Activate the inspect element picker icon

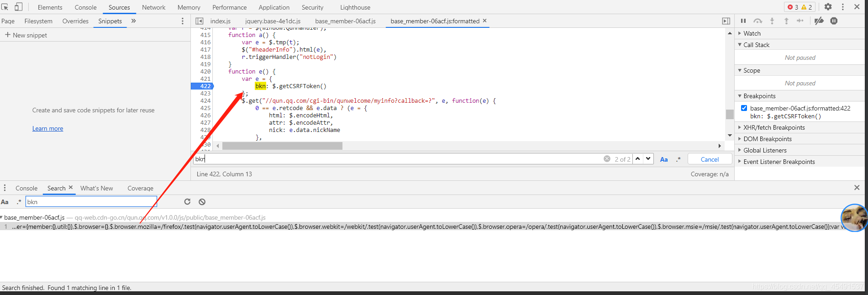tap(5, 7)
